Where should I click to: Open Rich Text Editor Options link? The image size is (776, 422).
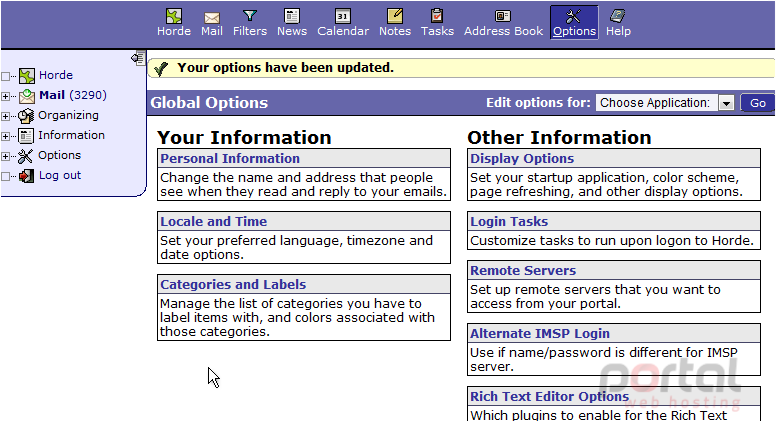pos(549,396)
